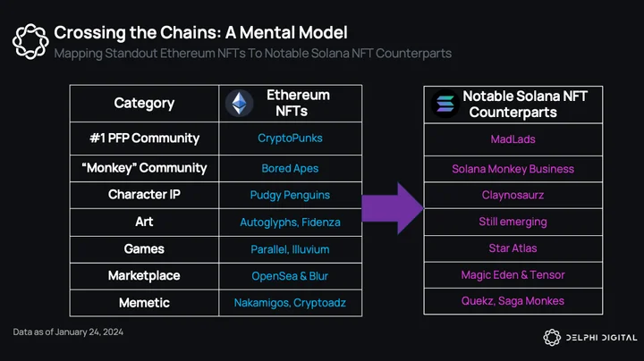Image resolution: width=644 pixels, height=361 pixels.
Task: Click the Delphi logo beside the slide title
Action: pyautogui.click(x=30, y=41)
